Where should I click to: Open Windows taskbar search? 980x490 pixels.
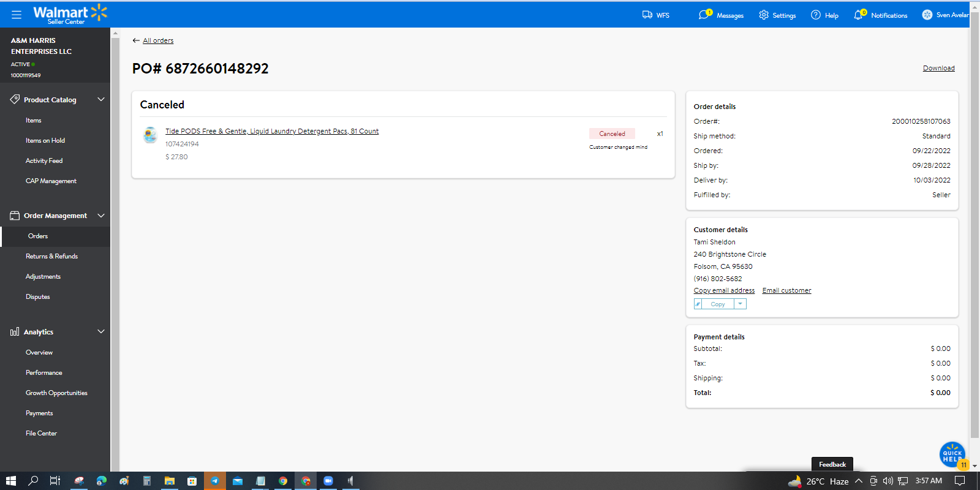pyautogui.click(x=33, y=481)
